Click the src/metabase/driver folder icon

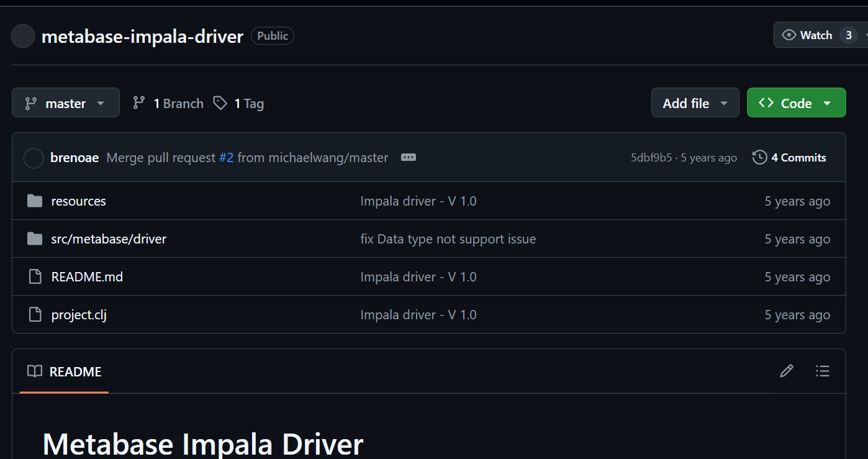pyautogui.click(x=35, y=239)
